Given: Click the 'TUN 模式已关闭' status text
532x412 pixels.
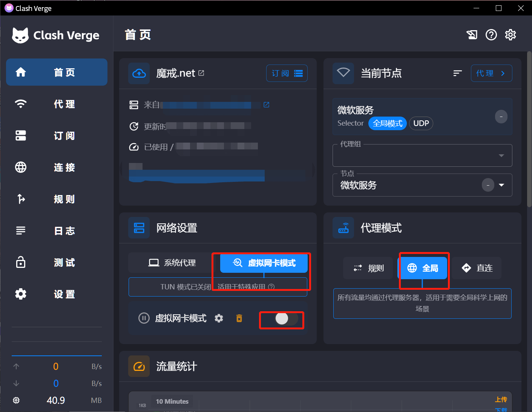Looking at the screenshot, I should click(x=186, y=287).
